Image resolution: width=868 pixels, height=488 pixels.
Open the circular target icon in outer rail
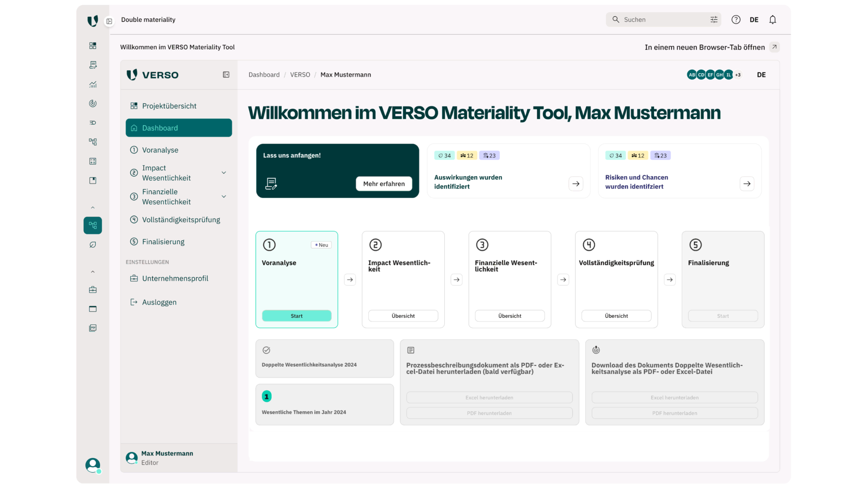click(93, 103)
